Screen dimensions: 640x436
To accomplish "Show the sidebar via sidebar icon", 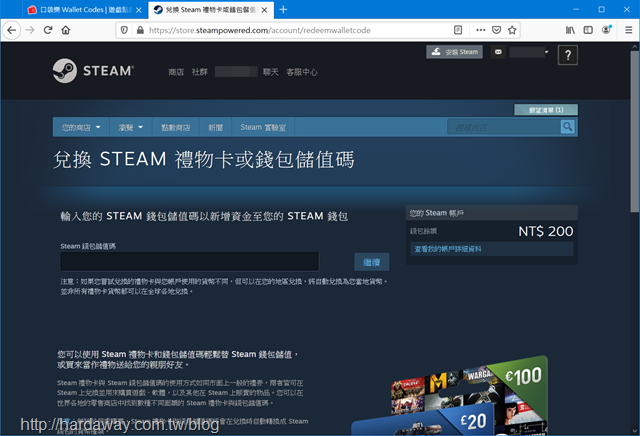I will [x=588, y=30].
